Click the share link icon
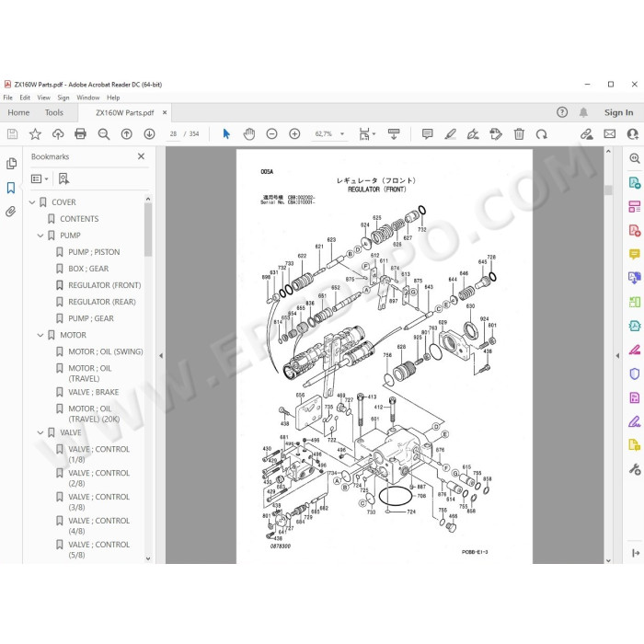 pos(587,134)
